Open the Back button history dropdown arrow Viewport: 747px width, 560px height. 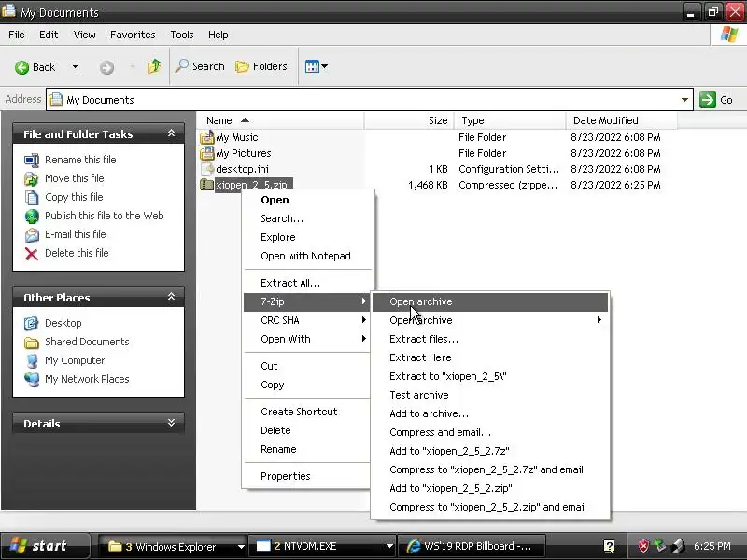pyautogui.click(x=75, y=66)
